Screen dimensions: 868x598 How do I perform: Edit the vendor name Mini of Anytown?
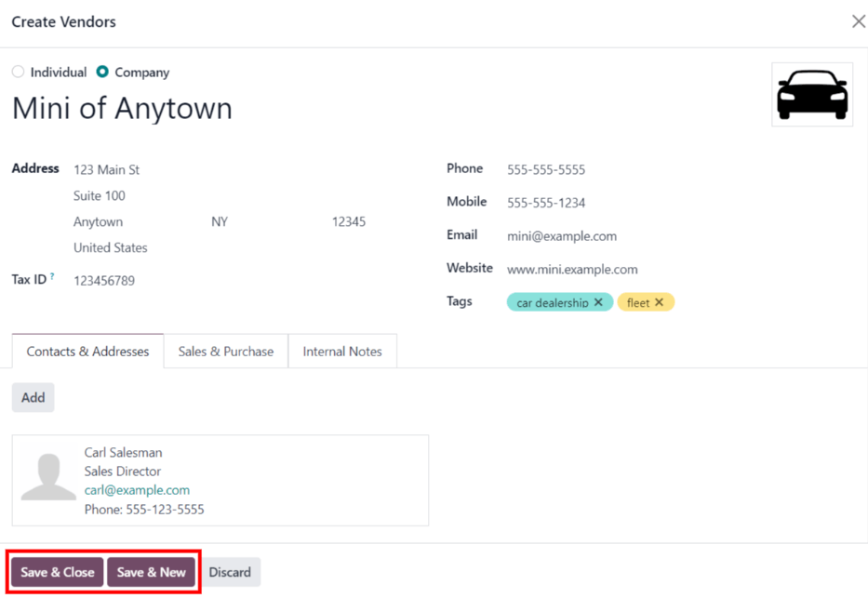pyautogui.click(x=122, y=109)
